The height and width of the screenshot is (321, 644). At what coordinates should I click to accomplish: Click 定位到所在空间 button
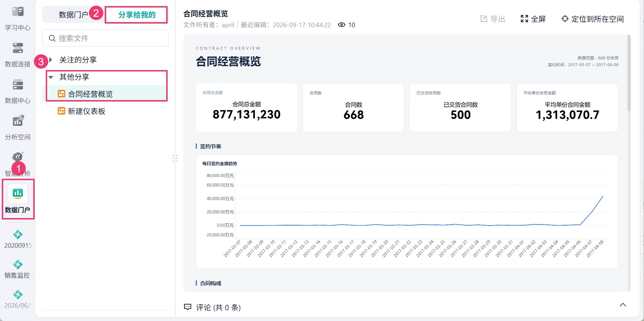tap(593, 19)
